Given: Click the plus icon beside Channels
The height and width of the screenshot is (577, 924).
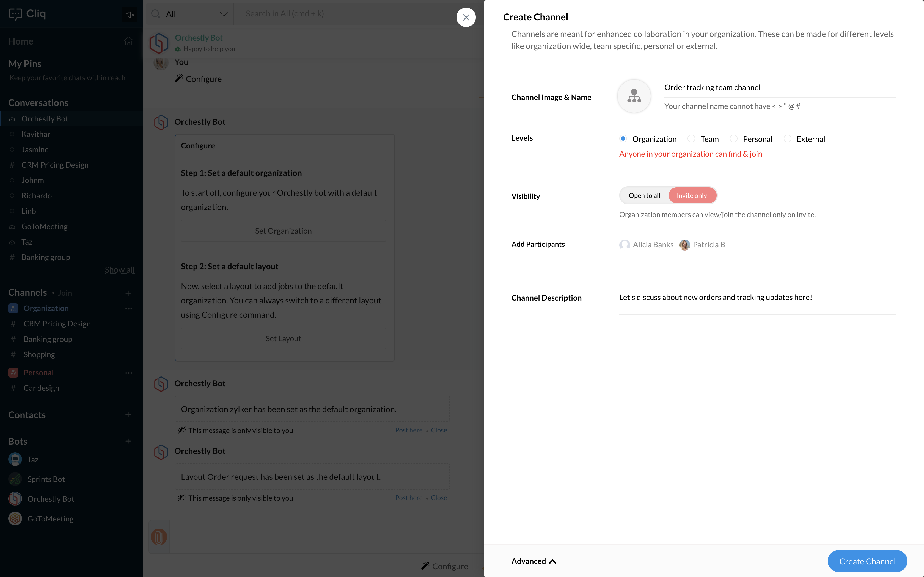Looking at the screenshot, I should click(128, 293).
